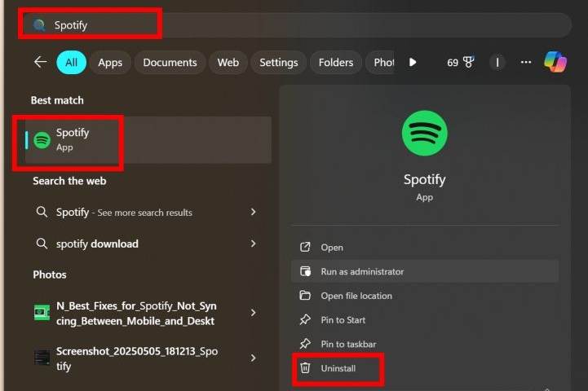This screenshot has width=588, height=391.
Task: Select Run as administrator option
Action: tap(362, 271)
